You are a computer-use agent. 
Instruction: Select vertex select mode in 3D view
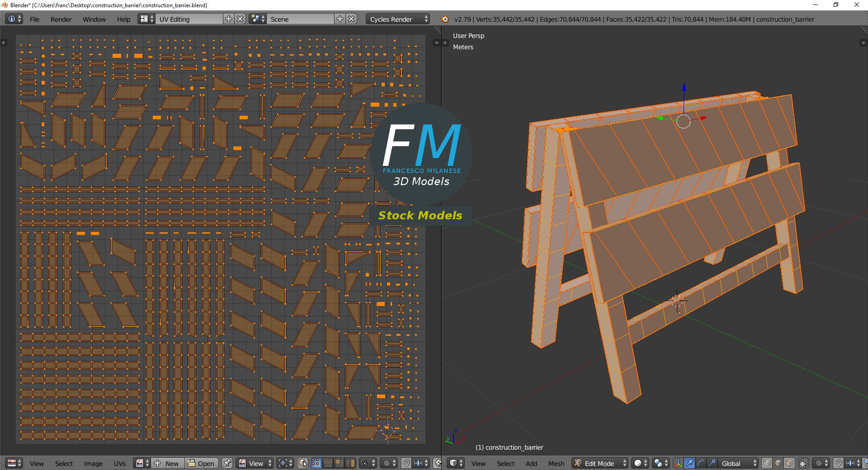click(x=767, y=463)
